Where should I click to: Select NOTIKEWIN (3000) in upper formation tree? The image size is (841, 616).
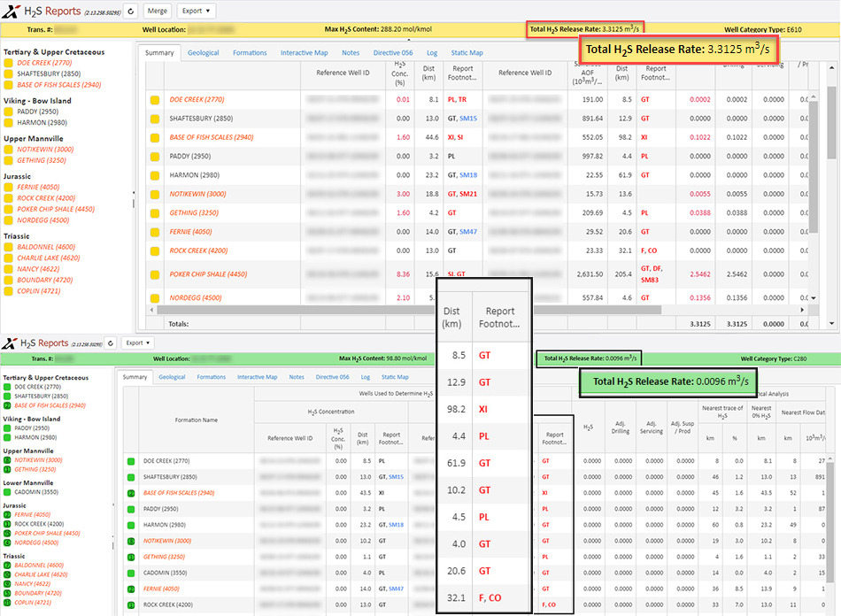[x=45, y=150]
